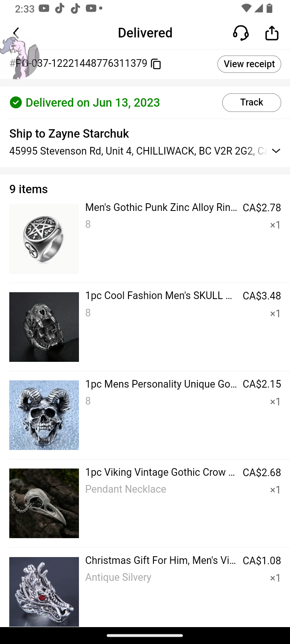Open the crow skull pendant image
This screenshot has width=290, height=644.
click(x=44, y=503)
